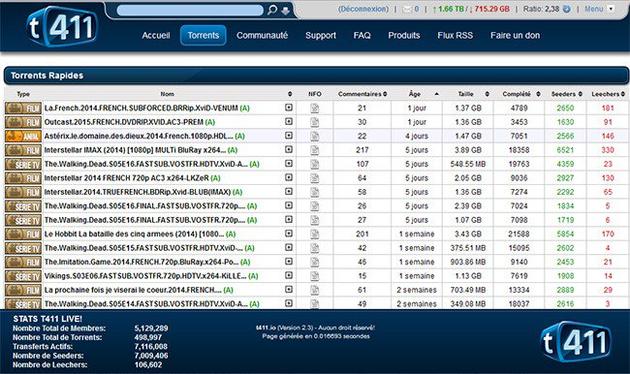
Task: Open NFO icon for Interstellar IMAX row
Action: point(315,150)
